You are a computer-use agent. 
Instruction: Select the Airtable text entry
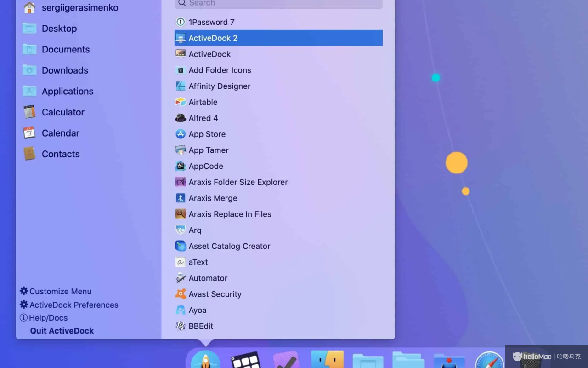pos(203,102)
